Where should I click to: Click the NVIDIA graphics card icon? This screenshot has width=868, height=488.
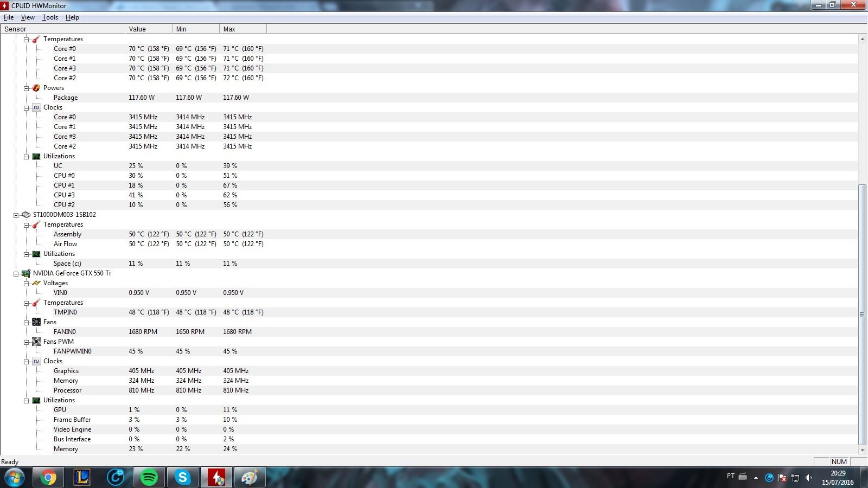click(x=26, y=273)
